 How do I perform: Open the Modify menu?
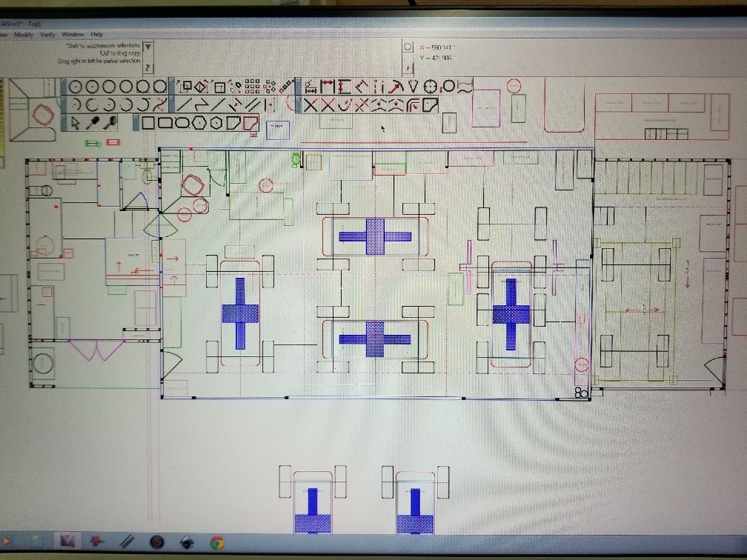24,35
